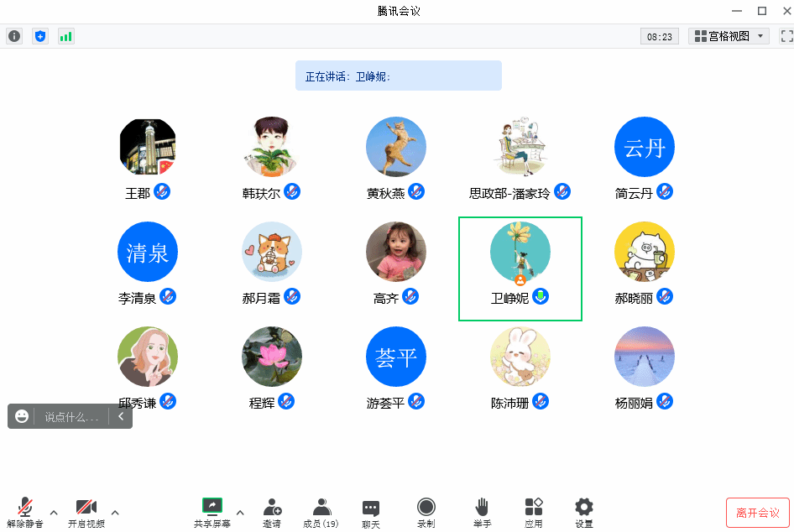Click the blue security shield icon
The width and height of the screenshot is (794, 532).
pos(40,36)
